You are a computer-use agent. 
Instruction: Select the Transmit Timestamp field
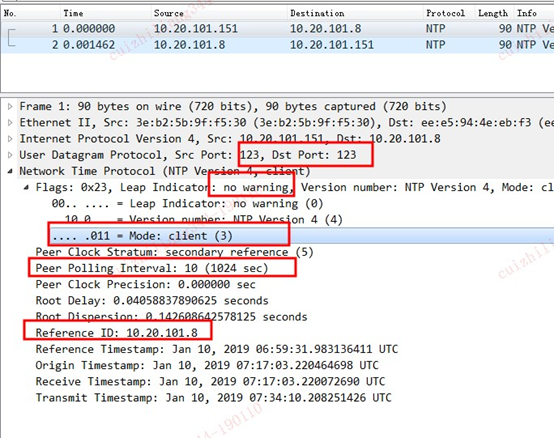click(213, 398)
